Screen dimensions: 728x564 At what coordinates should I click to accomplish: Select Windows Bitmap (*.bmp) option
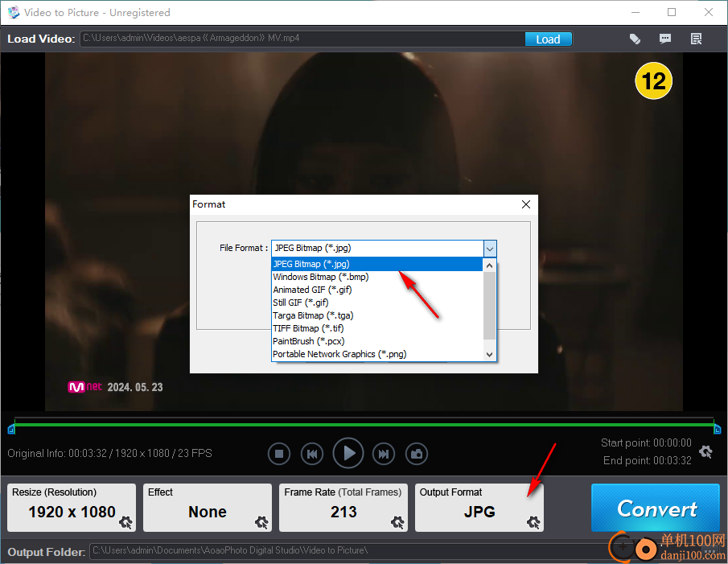[x=377, y=277]
